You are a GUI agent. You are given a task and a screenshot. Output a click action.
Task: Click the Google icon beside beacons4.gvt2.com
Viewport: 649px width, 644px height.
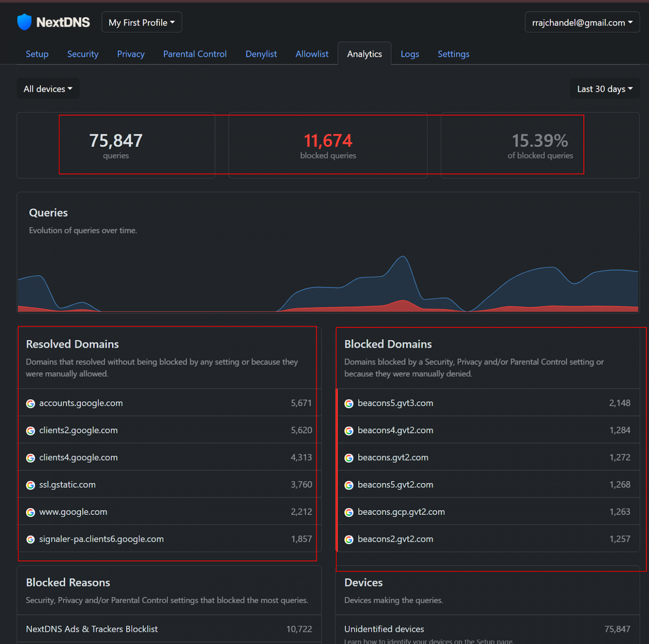(349, 430)
